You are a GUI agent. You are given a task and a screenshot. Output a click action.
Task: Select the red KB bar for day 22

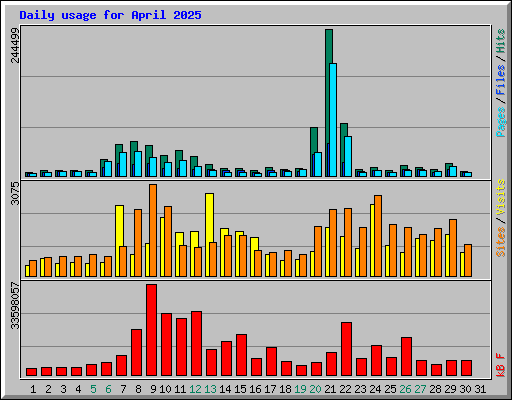click(x=346, y=349)
